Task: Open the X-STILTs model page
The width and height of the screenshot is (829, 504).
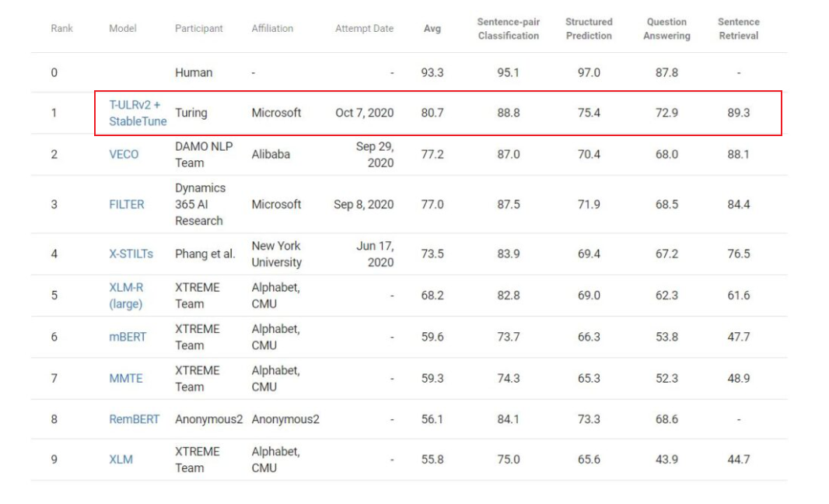Action: click(131, 254)
